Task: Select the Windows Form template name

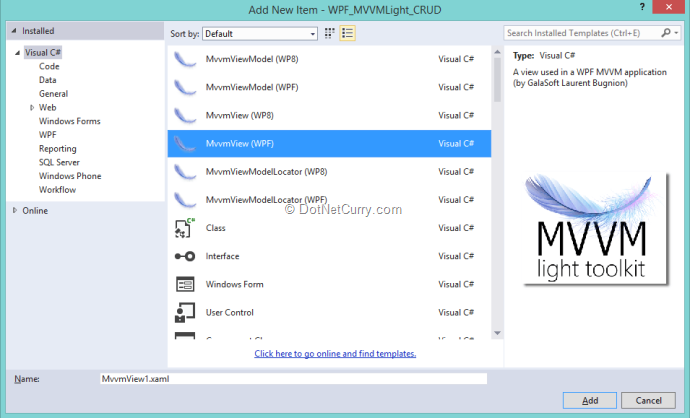Action: tap(235, 284)
